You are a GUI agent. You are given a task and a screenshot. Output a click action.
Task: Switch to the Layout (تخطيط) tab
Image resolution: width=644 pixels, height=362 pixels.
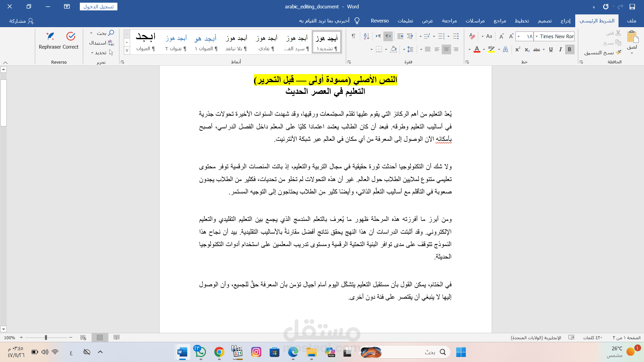pyautogui.click(x=522, y=21)
